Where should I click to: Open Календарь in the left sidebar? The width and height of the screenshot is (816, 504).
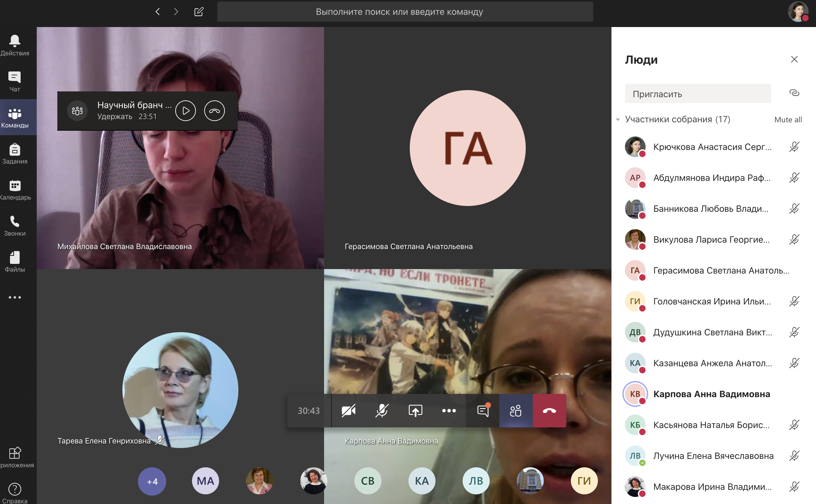15,190
